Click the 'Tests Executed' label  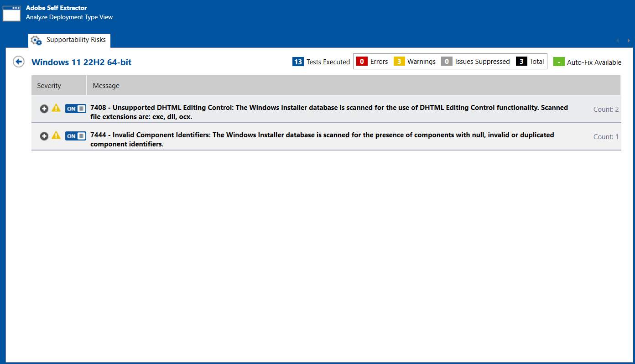(328, 62)
